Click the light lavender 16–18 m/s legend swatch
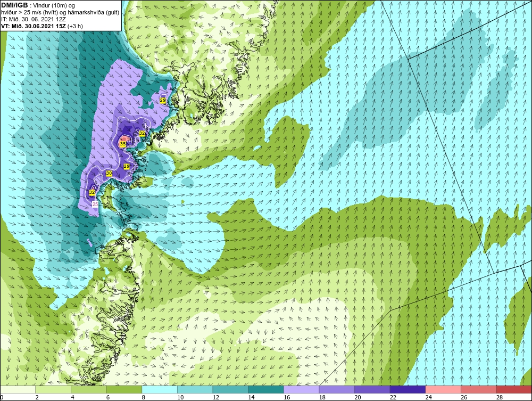The width and height of the screenshot is (532, 401). click(301, 389)
